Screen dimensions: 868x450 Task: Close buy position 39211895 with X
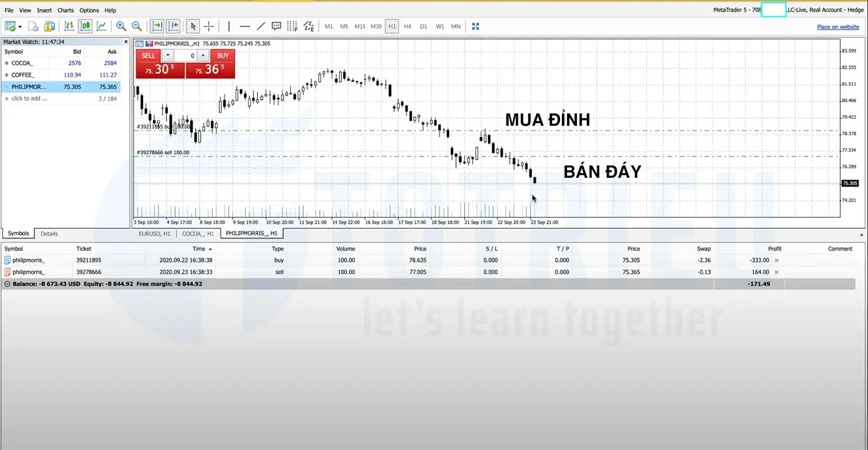pyautogui.click(x=777, y=261)
